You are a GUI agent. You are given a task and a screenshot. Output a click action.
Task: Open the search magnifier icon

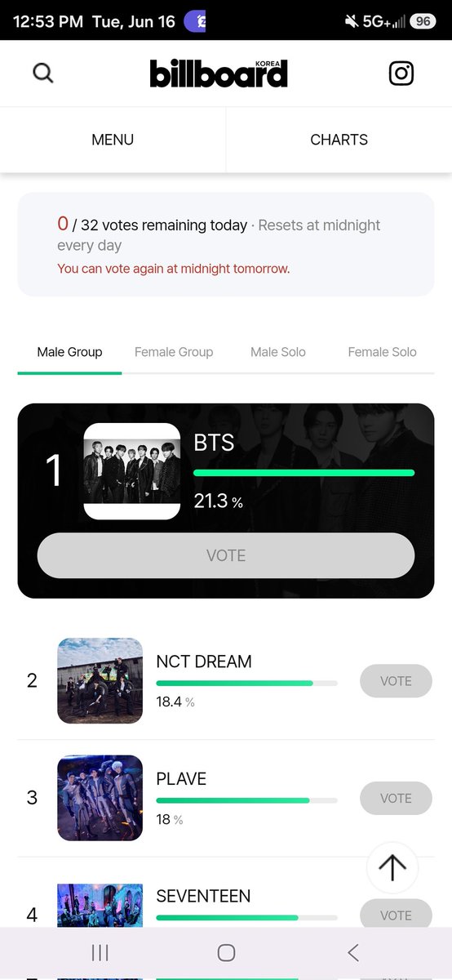(43, 73)
